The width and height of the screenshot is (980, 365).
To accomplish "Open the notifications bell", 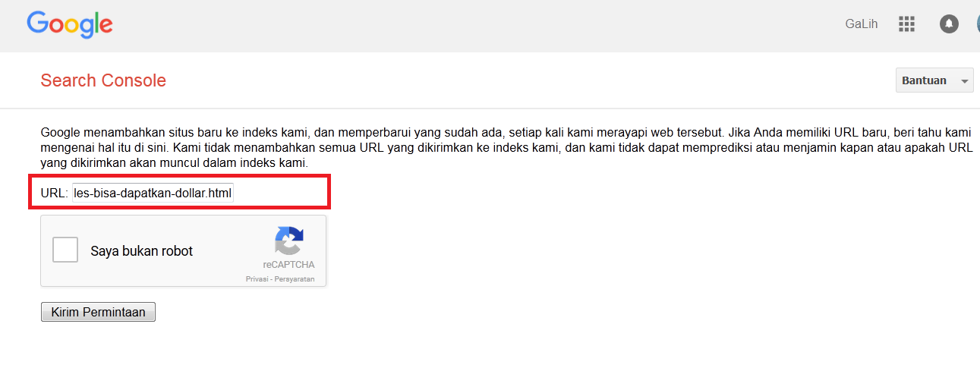I will tap(949, 24).
